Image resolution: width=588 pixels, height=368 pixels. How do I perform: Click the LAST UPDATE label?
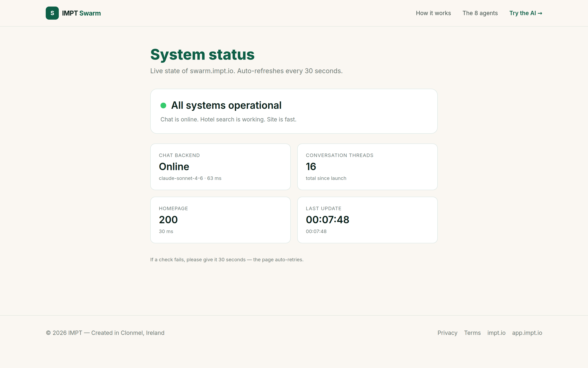pos(323,209)
